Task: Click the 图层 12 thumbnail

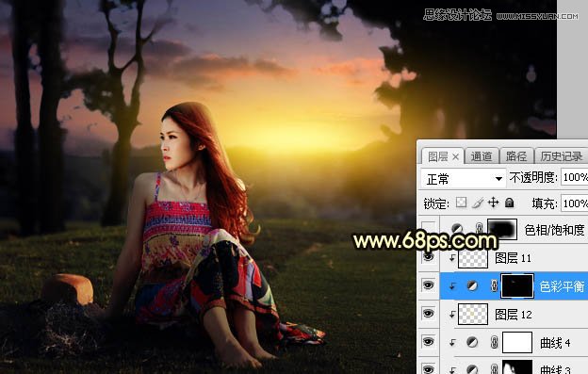Action: (473, 314)
